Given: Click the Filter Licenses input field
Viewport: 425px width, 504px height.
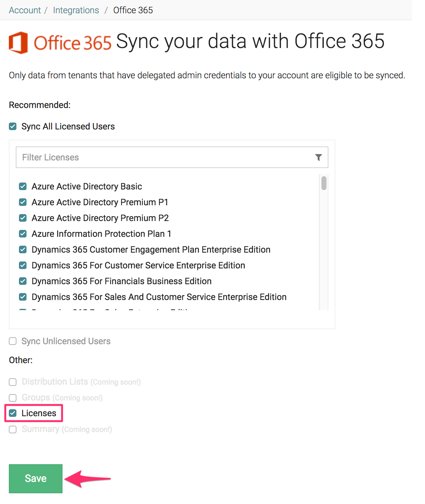Looking at the screenshot, I should click(x=172, y=157).
